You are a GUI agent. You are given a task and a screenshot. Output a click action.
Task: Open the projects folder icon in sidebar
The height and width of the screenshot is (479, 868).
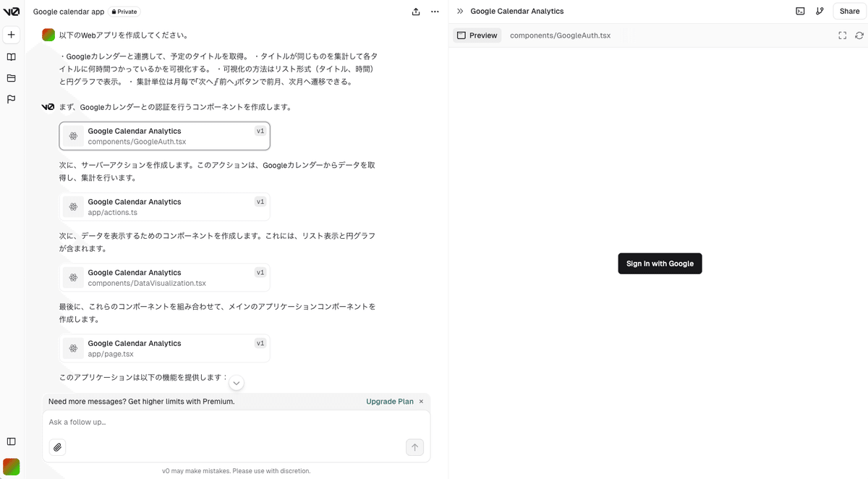11,78
